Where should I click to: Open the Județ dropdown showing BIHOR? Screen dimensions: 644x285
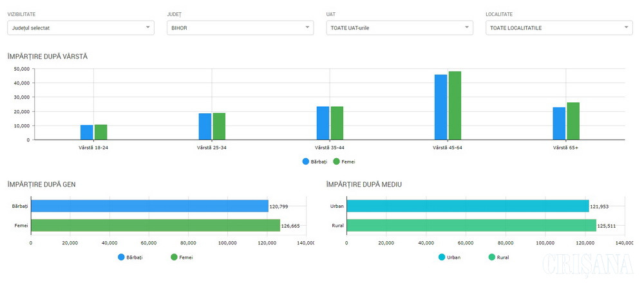coord(240,28)
